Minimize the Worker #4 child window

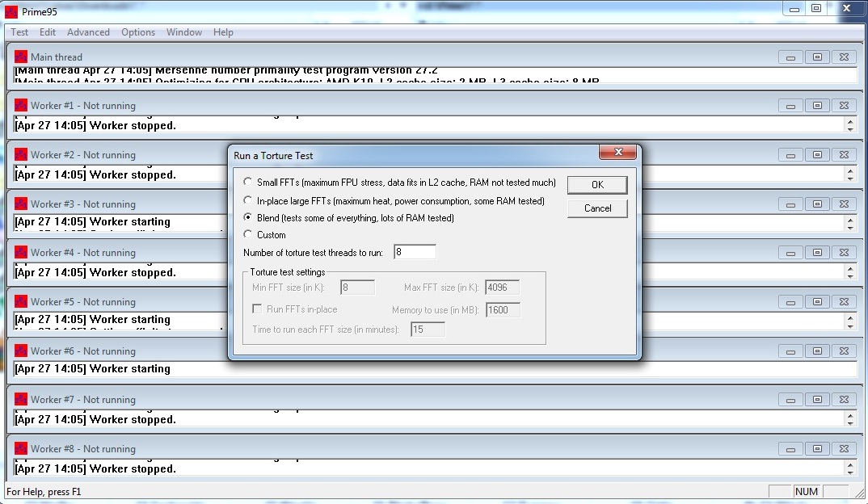(x=790, y=253)
